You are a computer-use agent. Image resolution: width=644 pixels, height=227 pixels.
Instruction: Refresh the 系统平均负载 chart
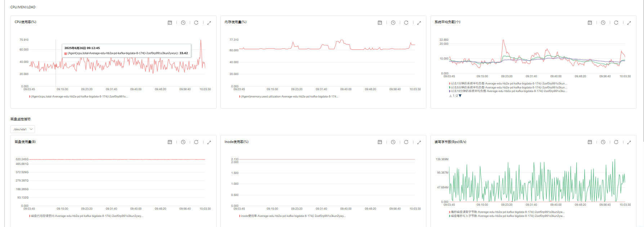[616, 23]
